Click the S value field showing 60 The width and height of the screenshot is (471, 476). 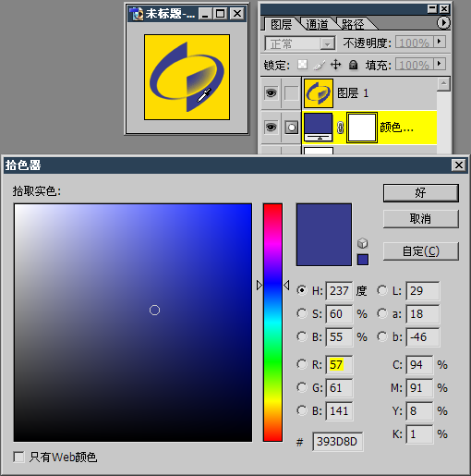coord(339,313)
